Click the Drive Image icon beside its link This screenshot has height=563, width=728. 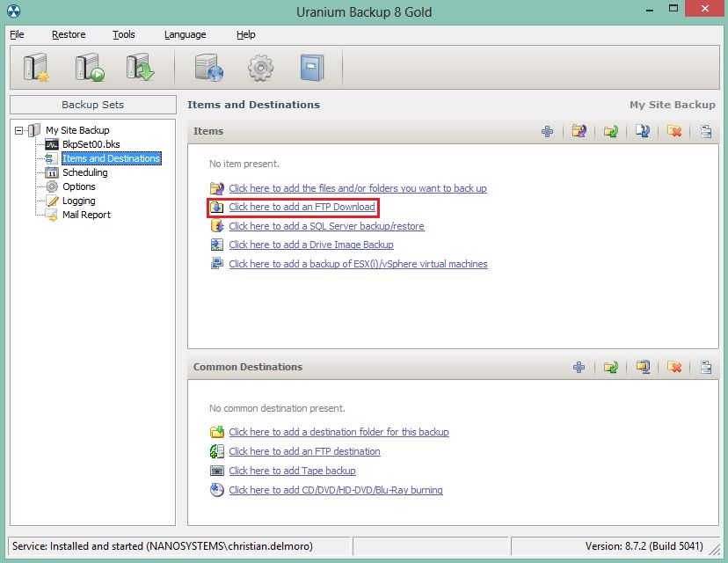pyautogui.click(x=217, y=245)
